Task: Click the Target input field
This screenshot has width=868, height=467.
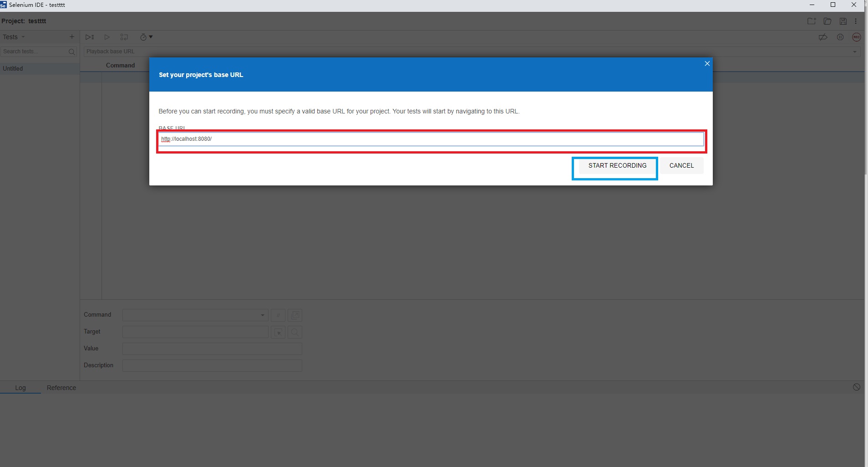Action: pyautogui.click(x=195, y=332)
